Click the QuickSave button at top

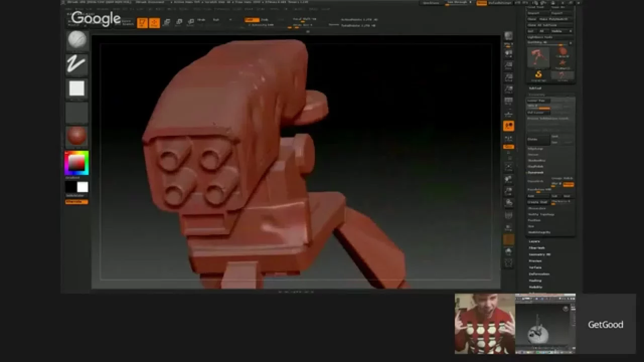(432, 3)
